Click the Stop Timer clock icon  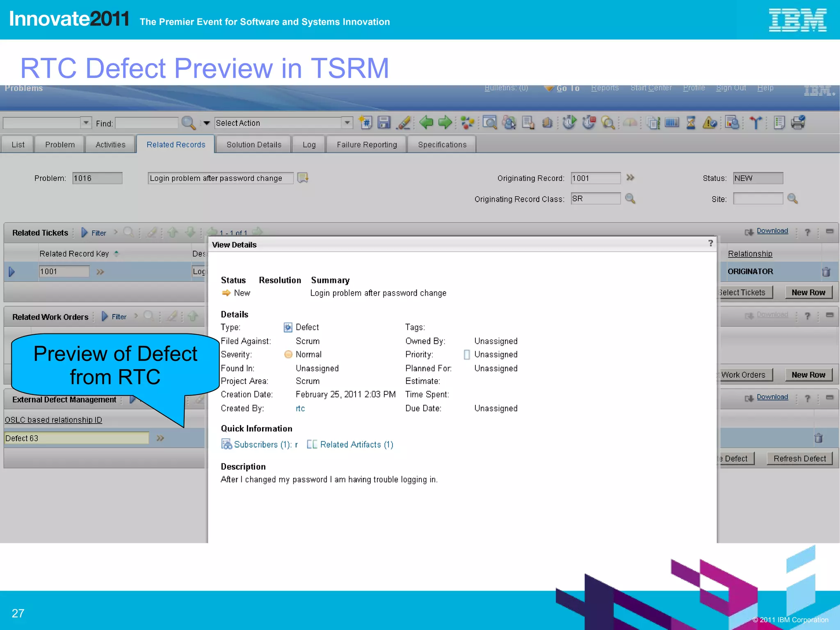(589, 122)
